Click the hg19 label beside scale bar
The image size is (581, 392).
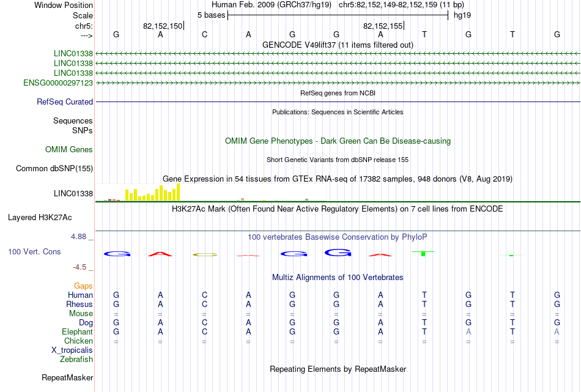tap(462, 15)
